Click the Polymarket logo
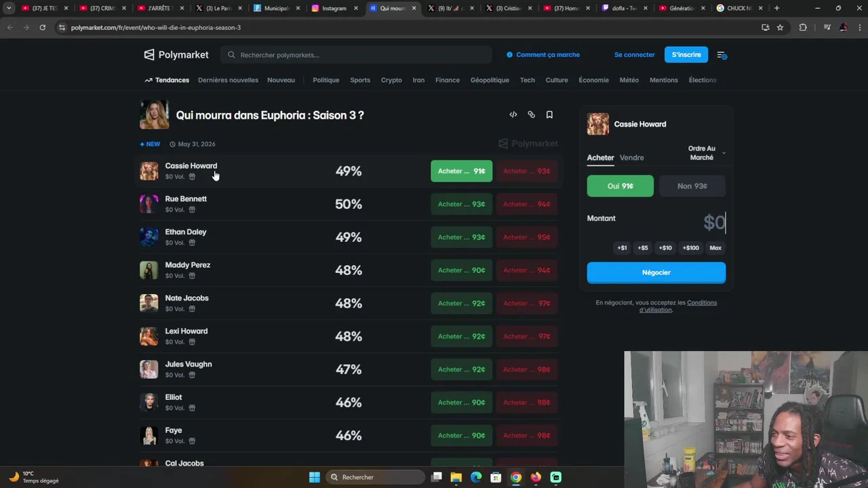This screenshot has width=868, height=488. (176, 55)
